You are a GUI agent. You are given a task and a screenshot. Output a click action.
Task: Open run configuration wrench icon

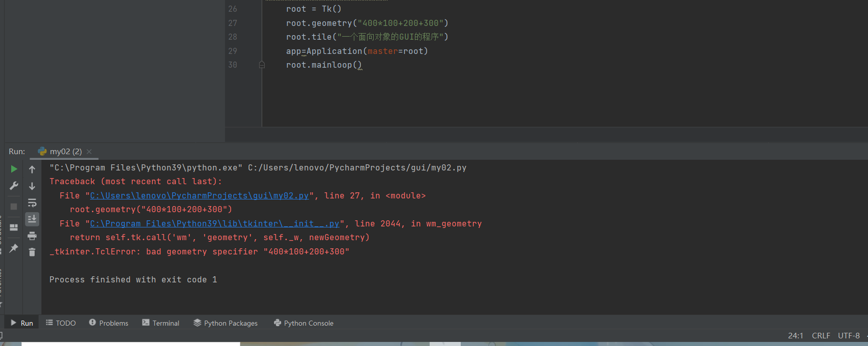tap(14, 186)
